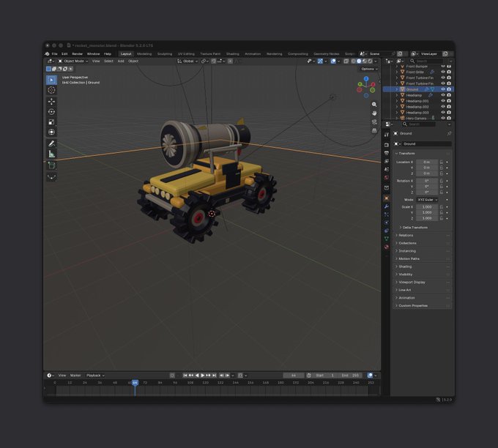The width and height of the screenshot is (498, 448).
Task: Toggle Ground object visibility eye
Action: point(443,89)
